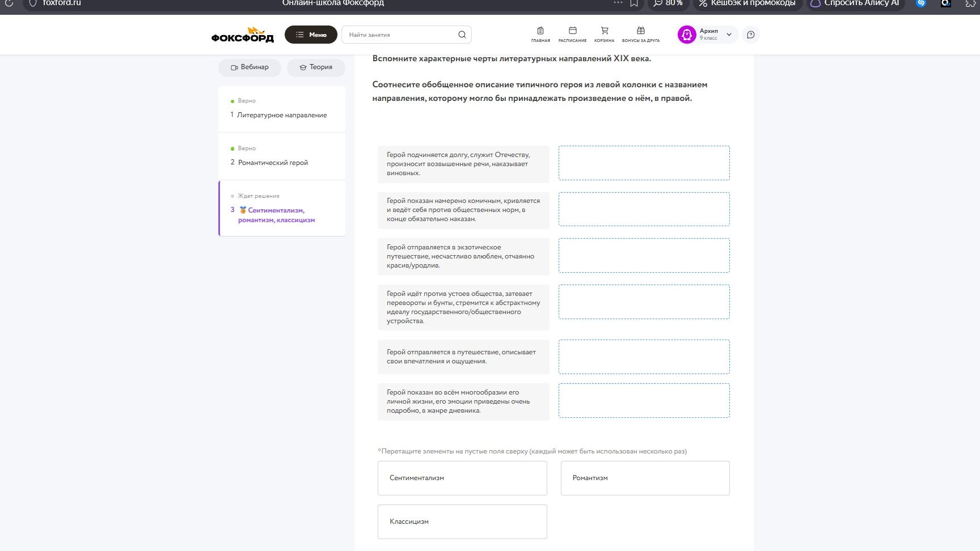This screenshot has width=980, height=551.
Task: Click the search magnifier icon
Action: click(462, 35)
